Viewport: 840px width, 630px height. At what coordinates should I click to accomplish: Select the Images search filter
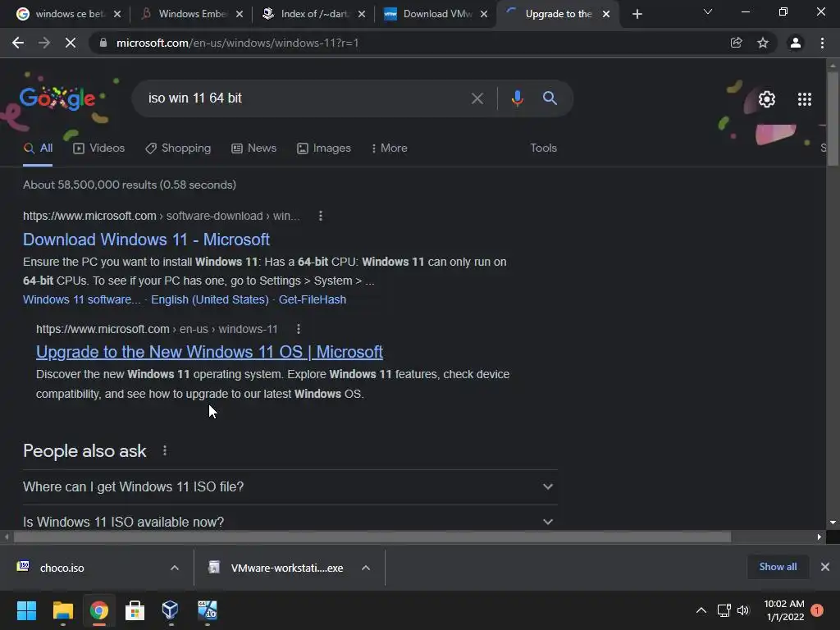(324, 148)
